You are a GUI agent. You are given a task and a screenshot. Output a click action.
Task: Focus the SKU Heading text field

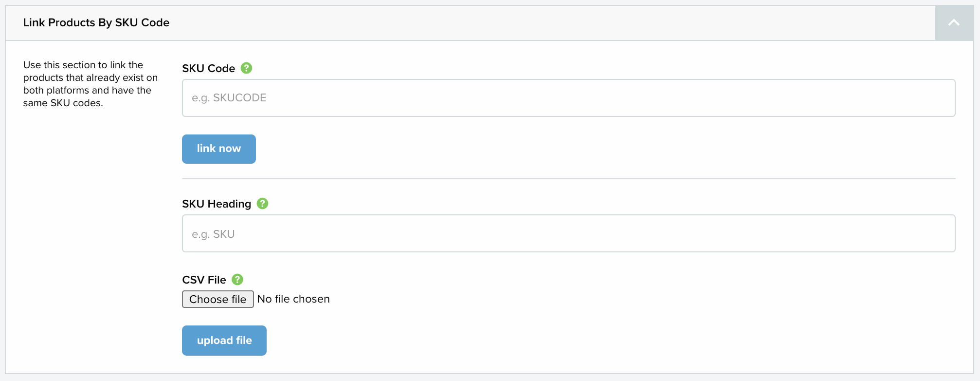click(x=568, y=233)
